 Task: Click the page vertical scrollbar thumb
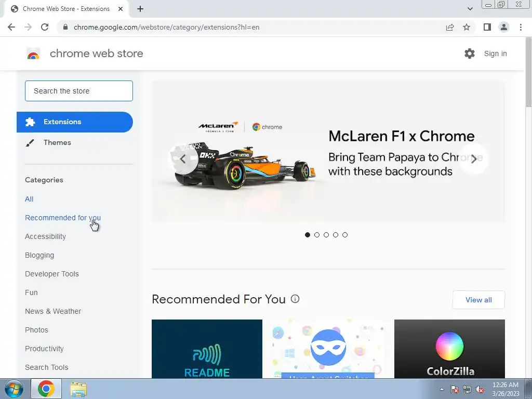tap(528, 73)
